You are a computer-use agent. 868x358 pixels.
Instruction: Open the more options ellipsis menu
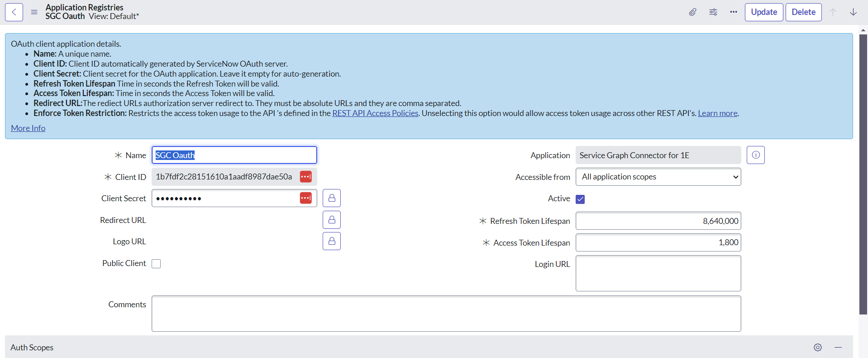pos(733,12)
